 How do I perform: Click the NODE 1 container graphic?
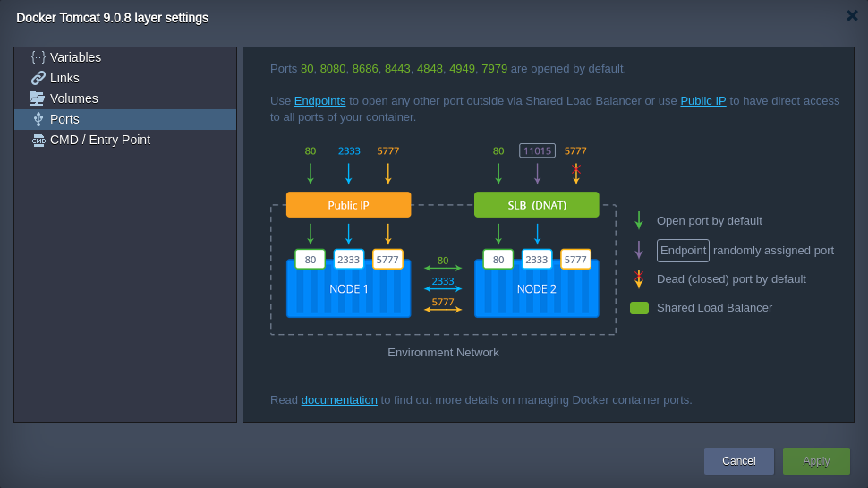pyautogui.click(x=349, y=288)
